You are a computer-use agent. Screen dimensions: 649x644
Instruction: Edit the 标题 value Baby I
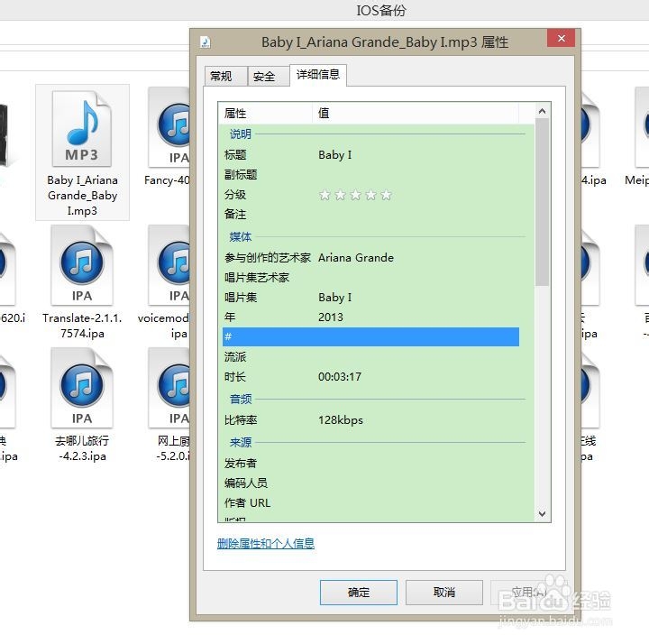pyautogui.click(x=334, y=155)
